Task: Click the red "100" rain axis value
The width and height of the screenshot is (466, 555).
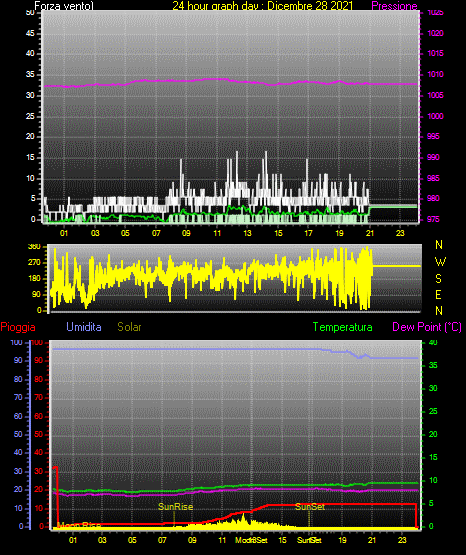Action: [37, 342]
